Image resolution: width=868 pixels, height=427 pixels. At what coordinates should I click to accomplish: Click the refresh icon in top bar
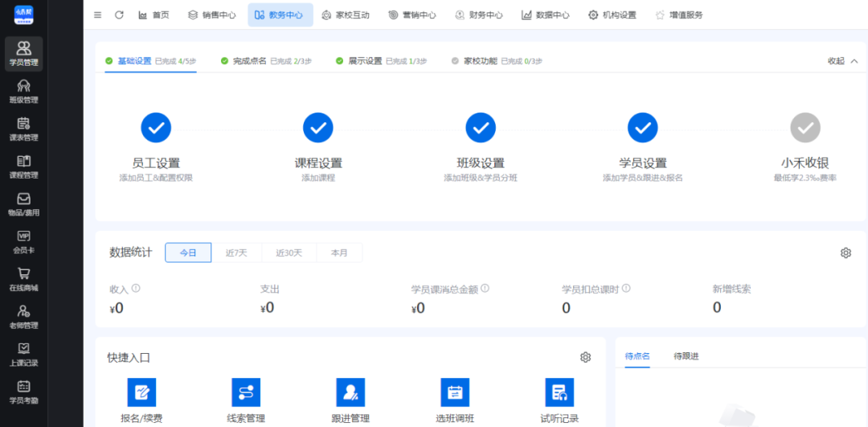click(x=119, y=14)
